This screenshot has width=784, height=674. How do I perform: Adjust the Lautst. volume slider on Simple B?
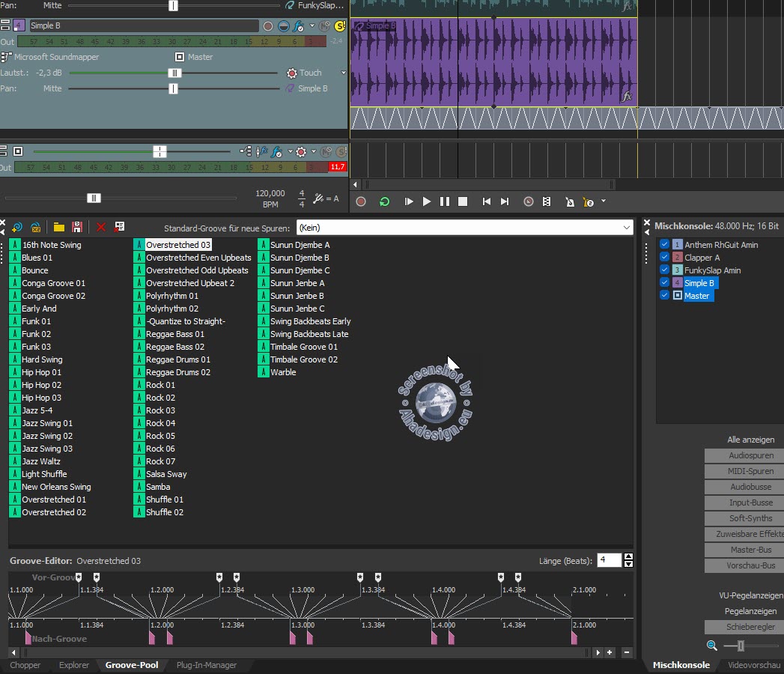[174, 73]
